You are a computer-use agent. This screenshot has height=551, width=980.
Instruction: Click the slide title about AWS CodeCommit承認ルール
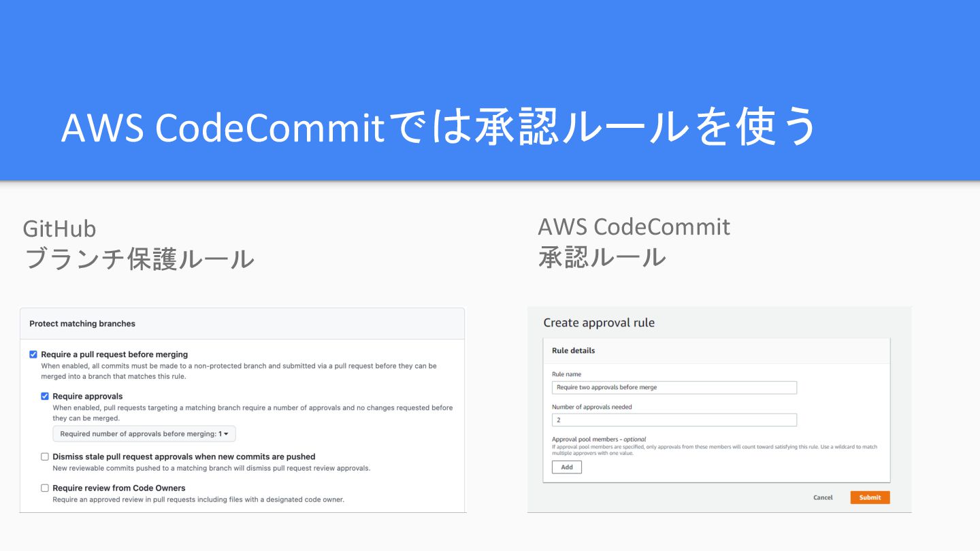pos(438,127)
